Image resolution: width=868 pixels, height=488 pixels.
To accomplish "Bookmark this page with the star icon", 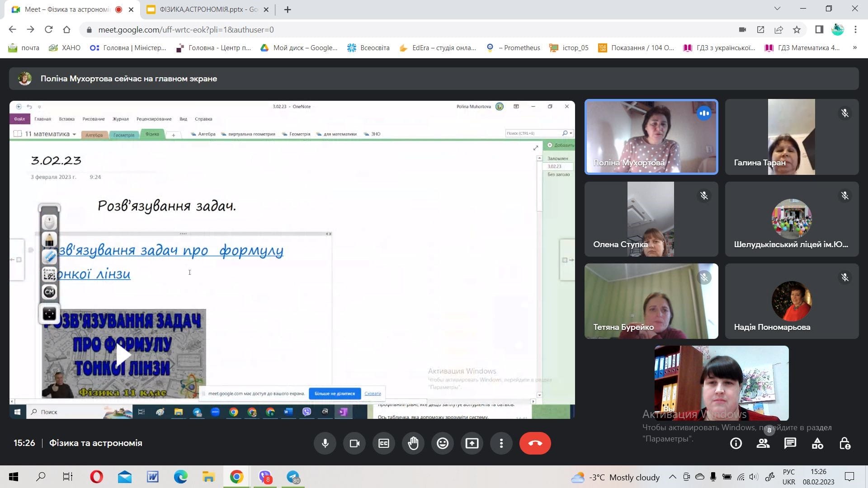I will tap(797, 30).
